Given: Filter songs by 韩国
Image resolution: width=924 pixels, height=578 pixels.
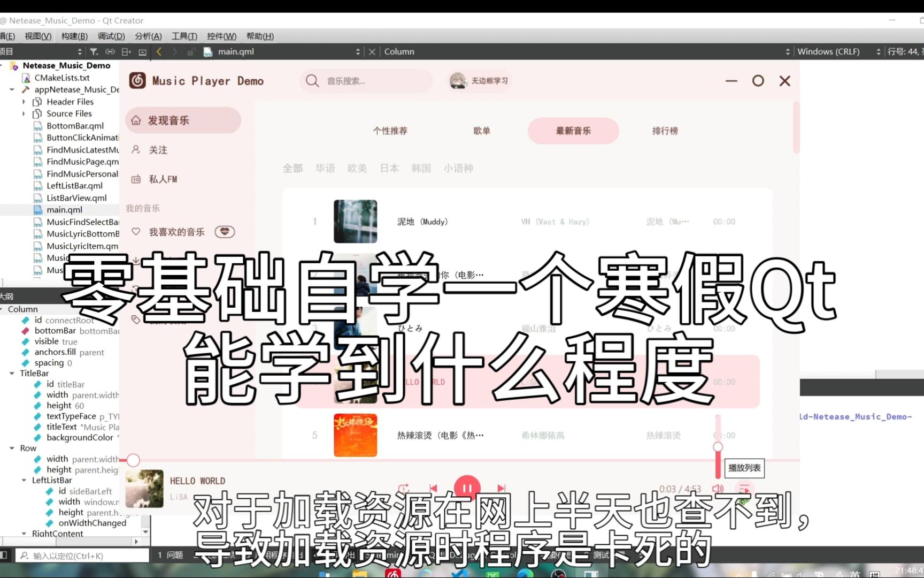Looking at the screenshot, I should 421,168.
